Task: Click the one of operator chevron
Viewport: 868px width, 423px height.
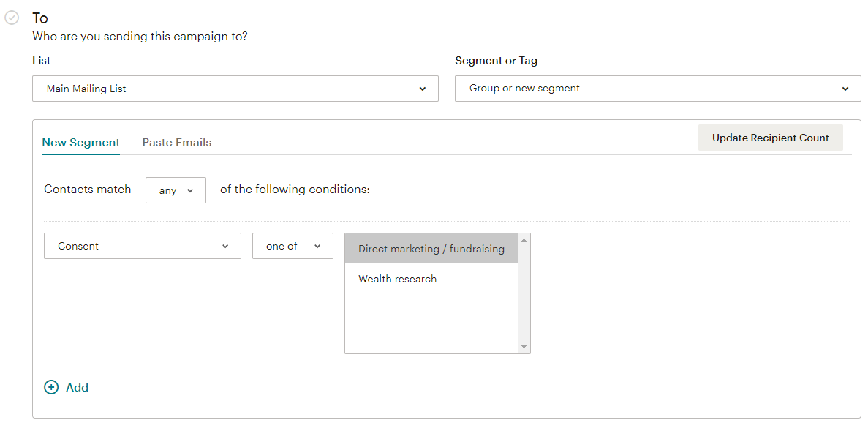Action: coord(317,247)
